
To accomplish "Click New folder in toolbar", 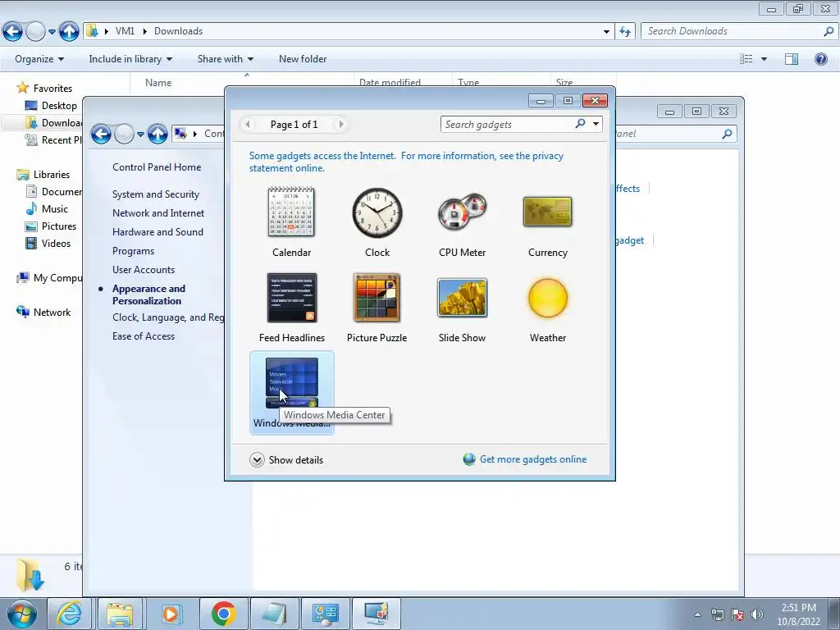I will (x=302, y=59).
